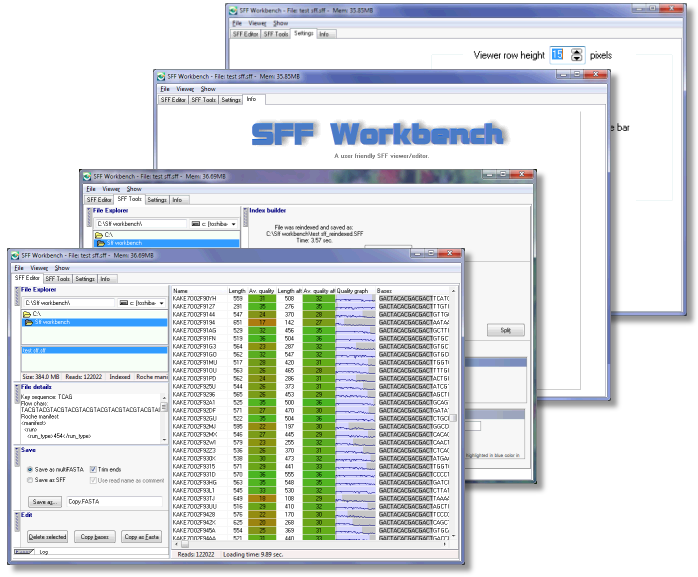Click the Split button in SFF Tools window
Image resolution: width=698 pixels, height=577 pixels.
(506, 330)
